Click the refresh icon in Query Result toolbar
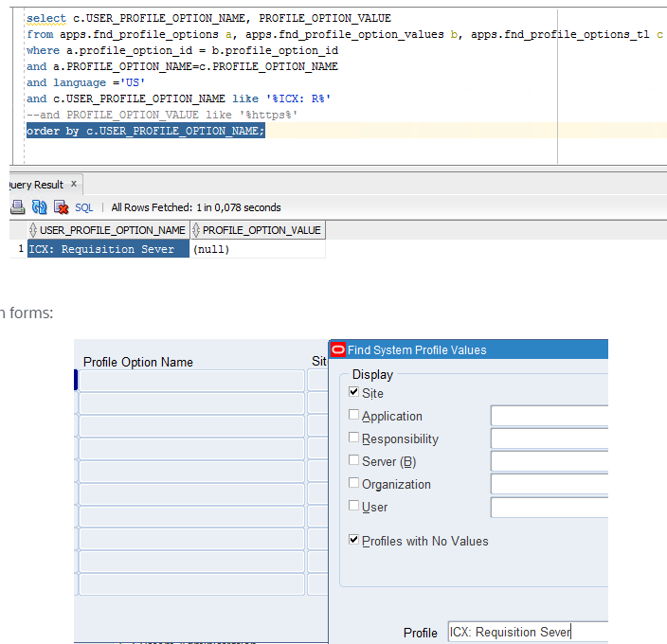Screen dimensions: 667x644 click(x=39, y=207)
